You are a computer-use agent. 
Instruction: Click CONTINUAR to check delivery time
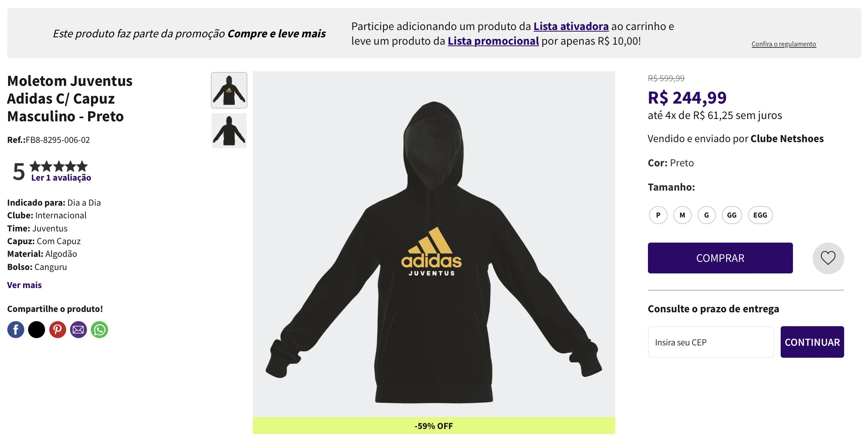812,342
